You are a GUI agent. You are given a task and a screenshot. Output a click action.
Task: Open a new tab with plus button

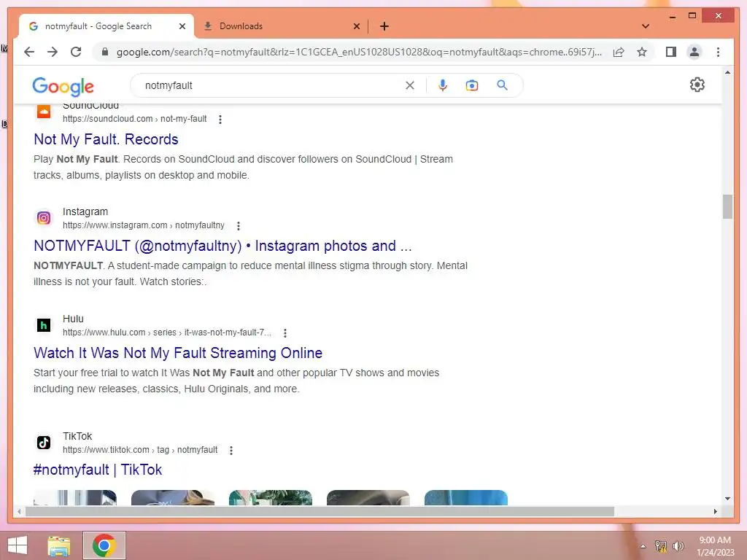point(384,26)
